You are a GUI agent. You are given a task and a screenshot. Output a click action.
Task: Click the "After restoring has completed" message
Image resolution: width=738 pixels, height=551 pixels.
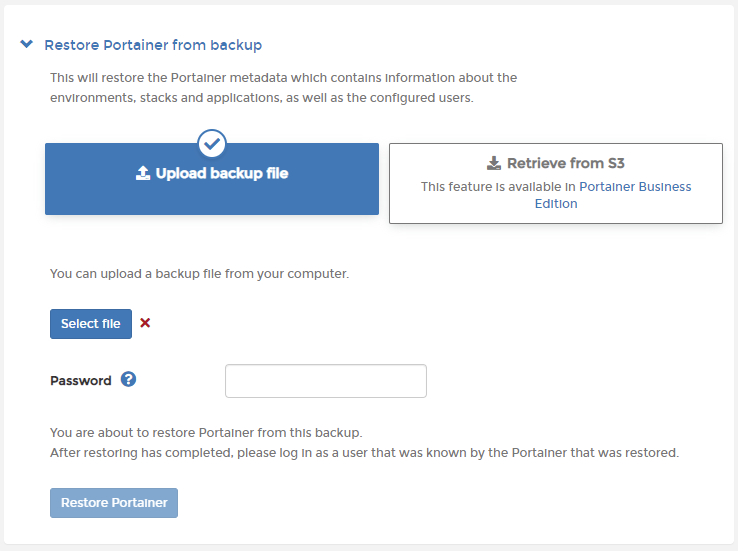[364, 452]
